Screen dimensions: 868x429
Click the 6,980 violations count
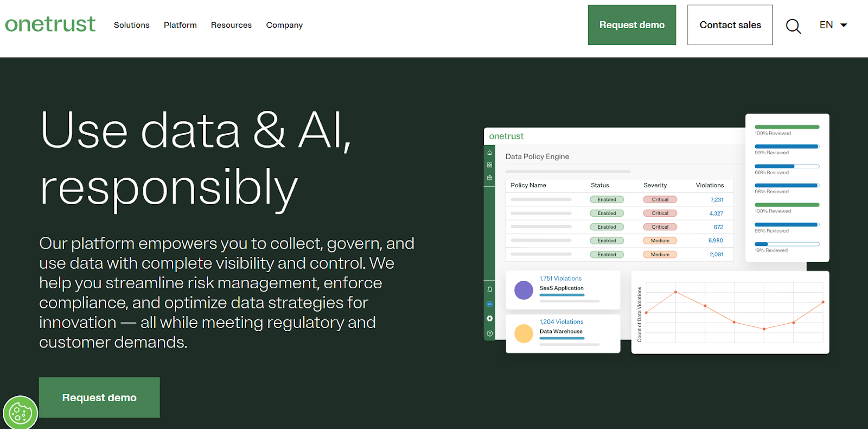pyautogui.click(x=716, y=241)
